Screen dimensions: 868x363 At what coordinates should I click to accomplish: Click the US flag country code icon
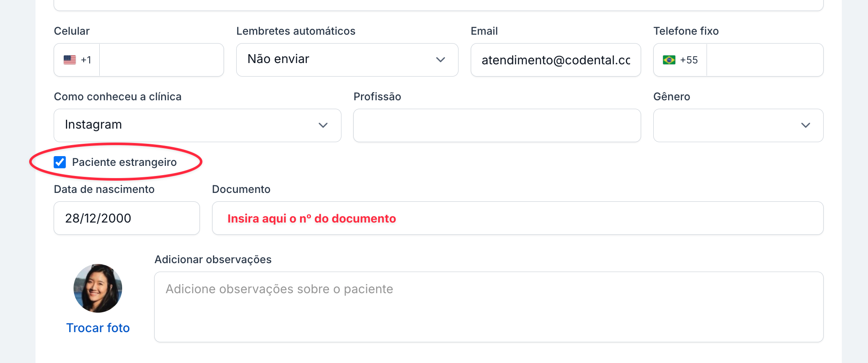[x=70, y=60]
